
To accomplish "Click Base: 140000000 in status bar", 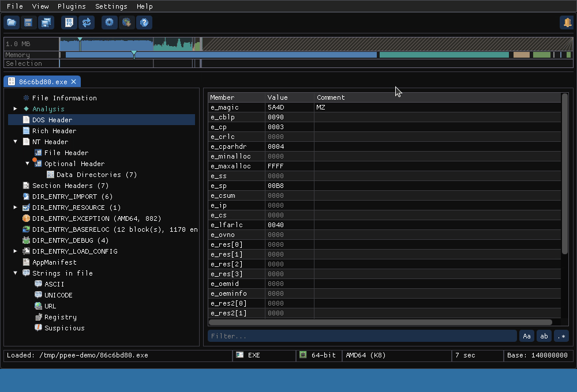I will point(537,355).
